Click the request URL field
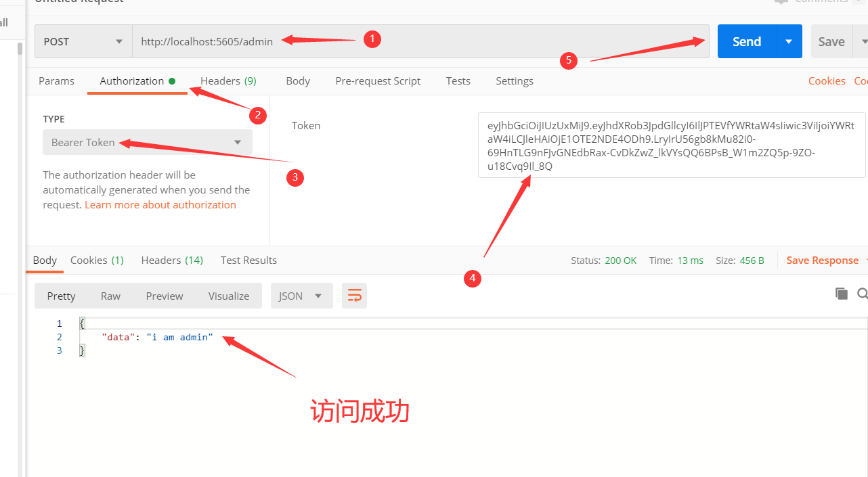The width and height of the screenshot is (868, 477). pyautogui.click(x=420, y=41)
